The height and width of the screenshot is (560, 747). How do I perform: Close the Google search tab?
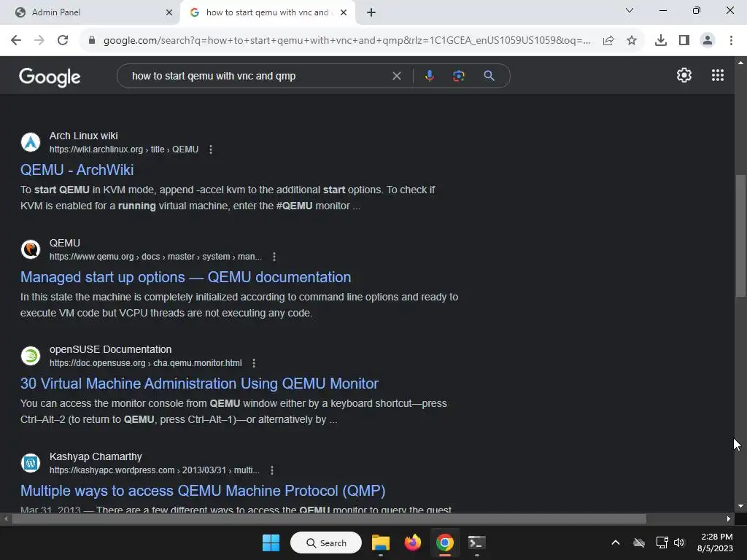(343, 12)
